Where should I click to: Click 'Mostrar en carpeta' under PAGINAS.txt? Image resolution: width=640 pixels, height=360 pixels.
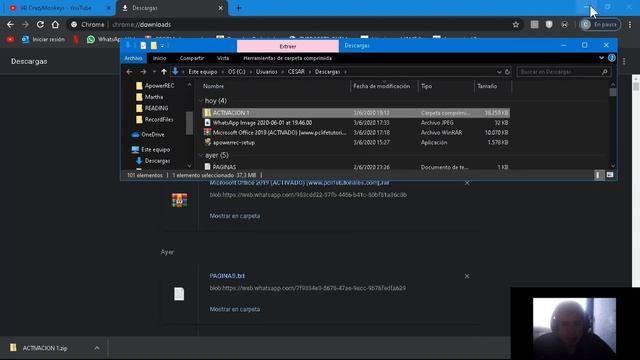click(235, 309)
